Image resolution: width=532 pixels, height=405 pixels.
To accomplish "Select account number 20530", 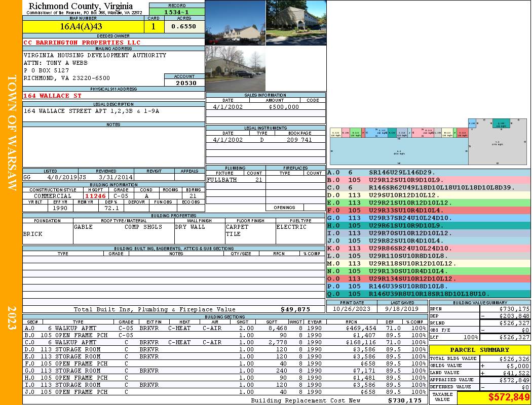I will coord(186,83).
